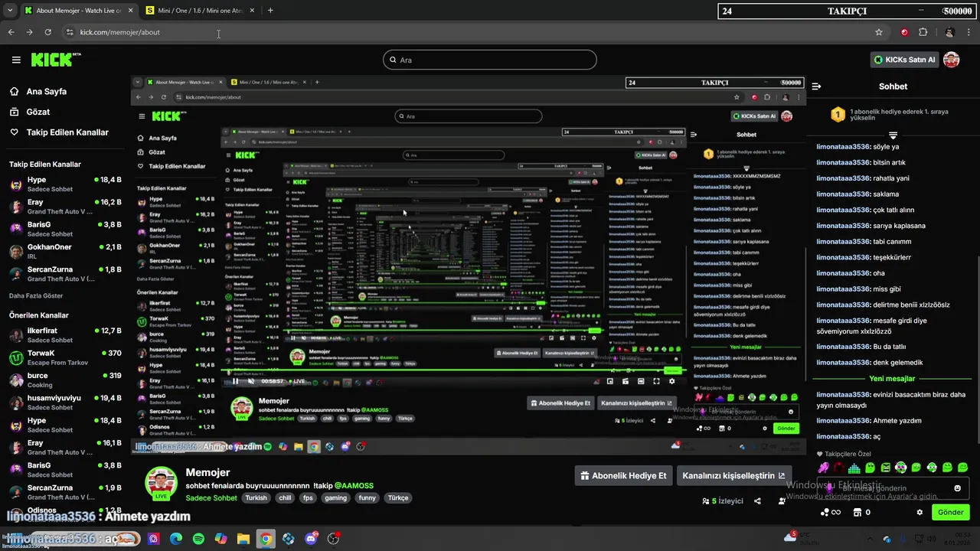This screenshot has height=551, width=980.
Task: Collapse the Sohbet chat panel arrow
Action: tap(817, 86)
